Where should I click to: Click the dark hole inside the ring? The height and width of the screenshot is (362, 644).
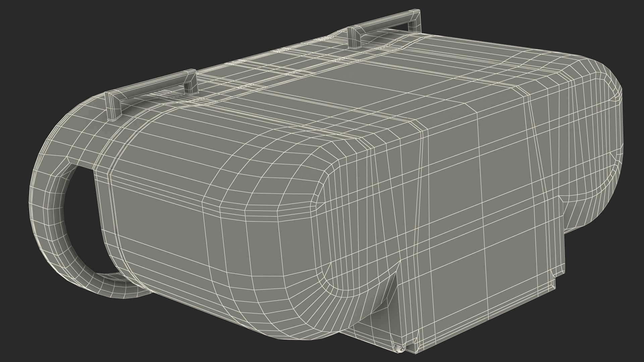click(x=82, y=215)
